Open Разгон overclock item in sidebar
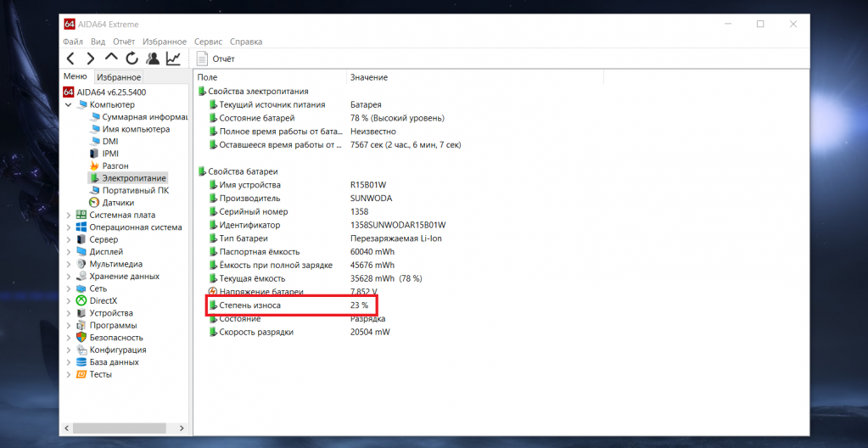 pyautogui.click(x=115, y=166)
